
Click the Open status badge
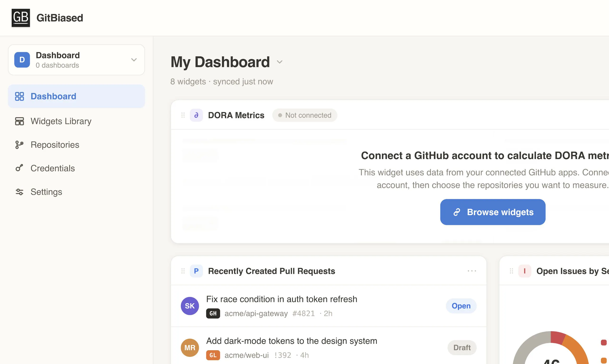click(x=461, y=306)
